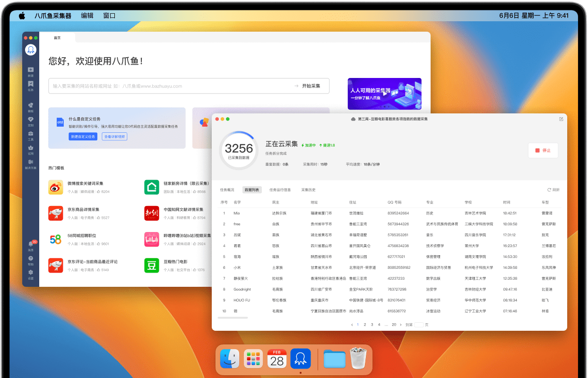Open Finder from the Dock
The height and width of the screenshot is (378, 588).
230,359
